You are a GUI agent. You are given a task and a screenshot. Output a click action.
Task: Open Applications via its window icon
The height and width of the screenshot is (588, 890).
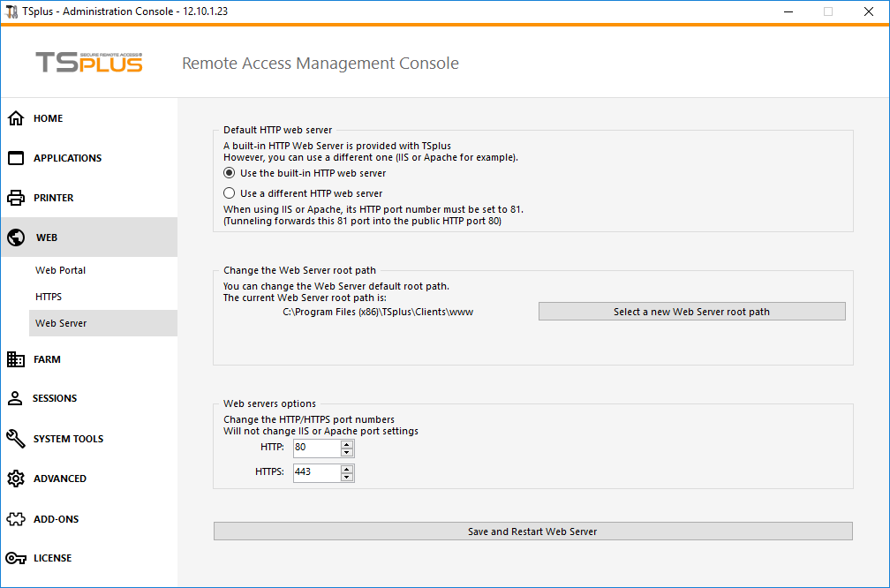click(x=16, y=158)
